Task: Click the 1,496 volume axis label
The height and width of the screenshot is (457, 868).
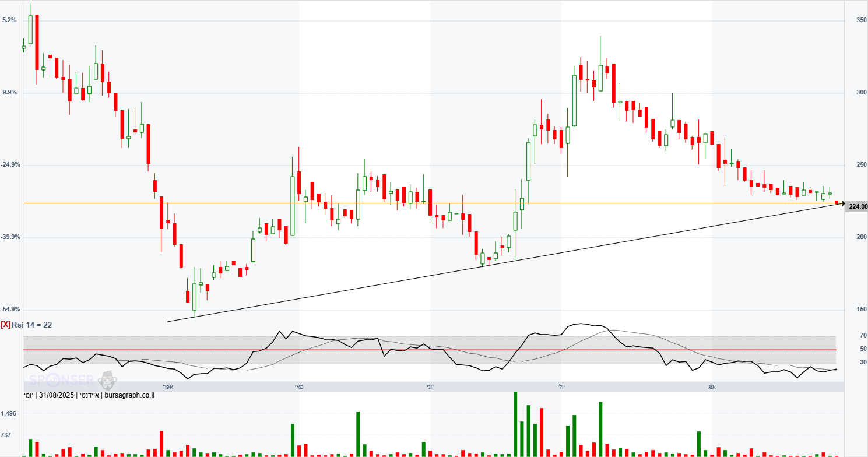Action: point(9,414)
